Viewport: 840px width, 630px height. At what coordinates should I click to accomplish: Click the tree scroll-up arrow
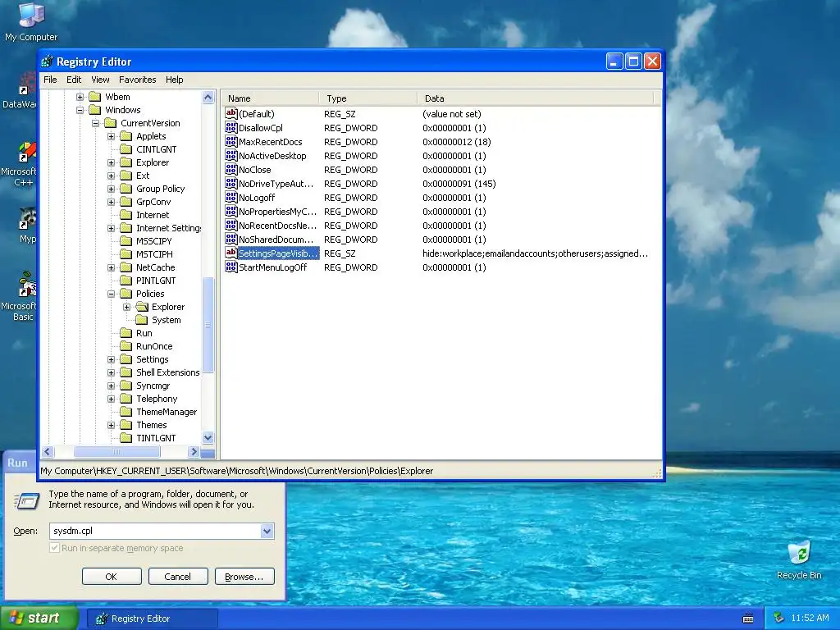208,97
